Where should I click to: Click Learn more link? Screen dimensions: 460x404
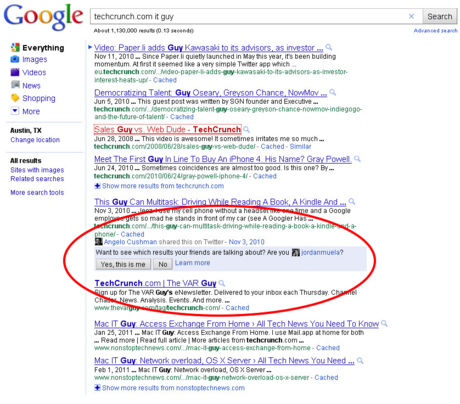point(192,263)
